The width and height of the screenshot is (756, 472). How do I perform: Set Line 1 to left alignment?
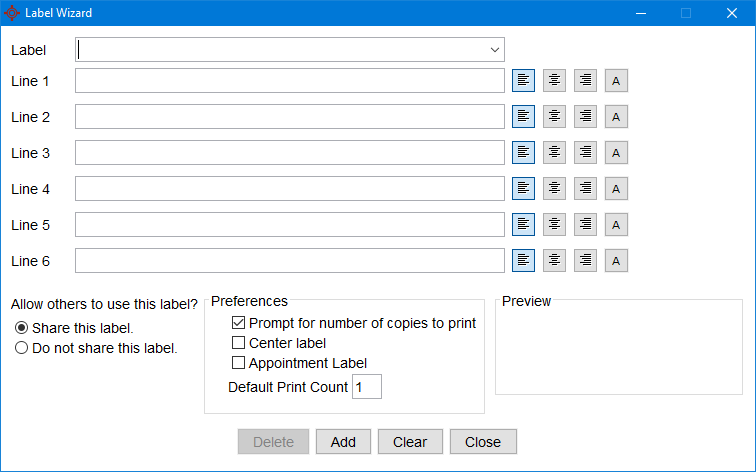pyautogui.click(x=524, y=81)
